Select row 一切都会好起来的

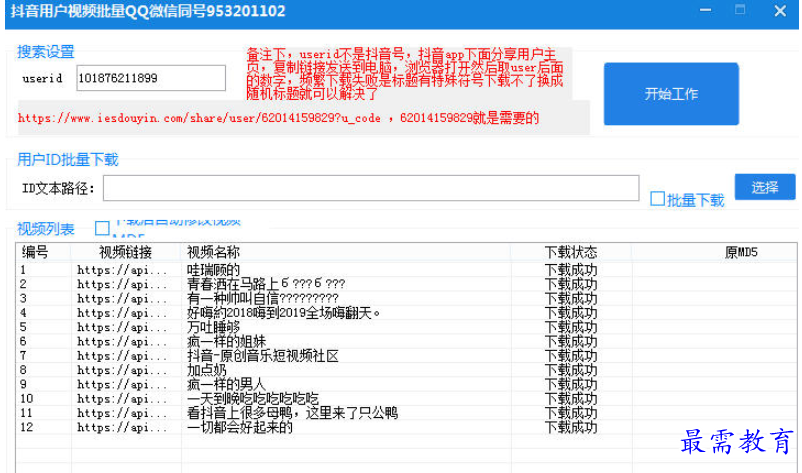407,427
